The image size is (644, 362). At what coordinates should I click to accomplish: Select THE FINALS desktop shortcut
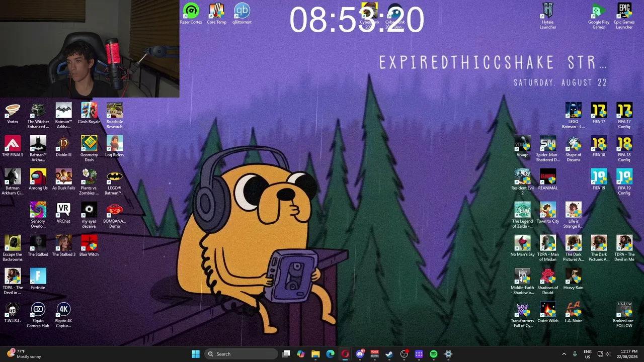(13, 146)
